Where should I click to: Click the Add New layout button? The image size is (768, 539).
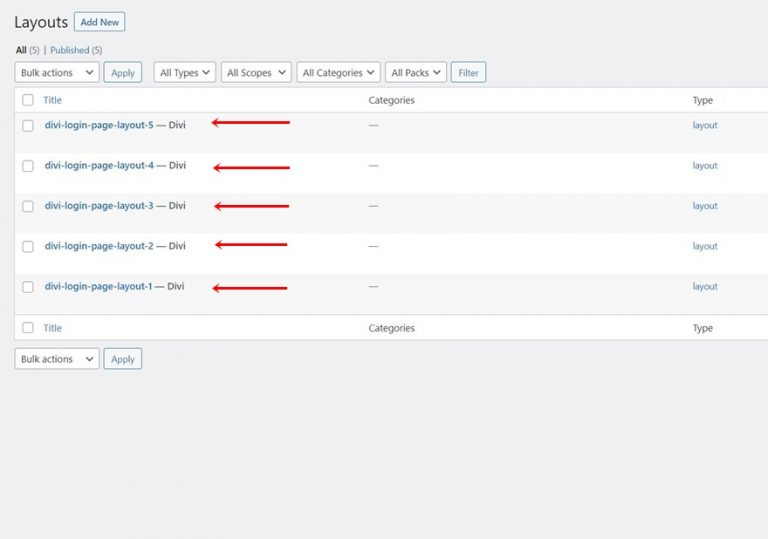click(99, 22)
